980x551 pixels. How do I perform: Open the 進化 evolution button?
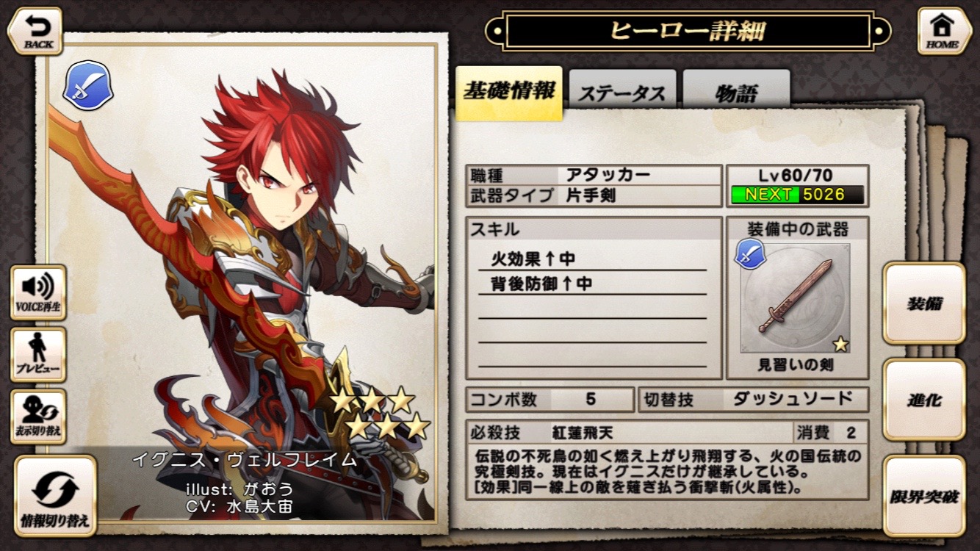pos(924,400)
